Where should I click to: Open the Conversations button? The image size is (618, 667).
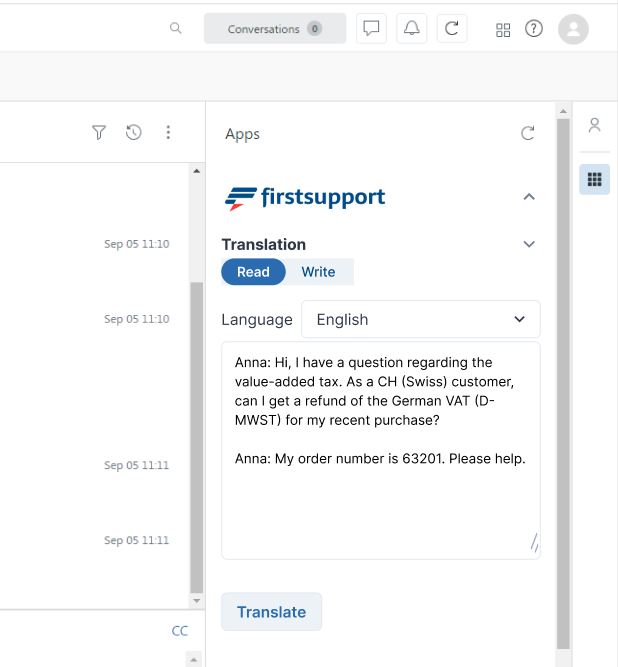click(275, 29)
